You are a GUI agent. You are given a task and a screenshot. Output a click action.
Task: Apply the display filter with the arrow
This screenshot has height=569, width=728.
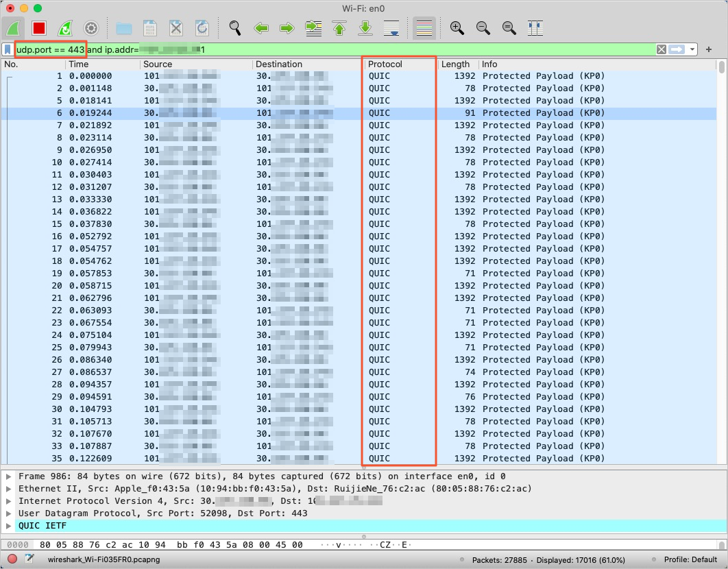[x=677, y=49]
